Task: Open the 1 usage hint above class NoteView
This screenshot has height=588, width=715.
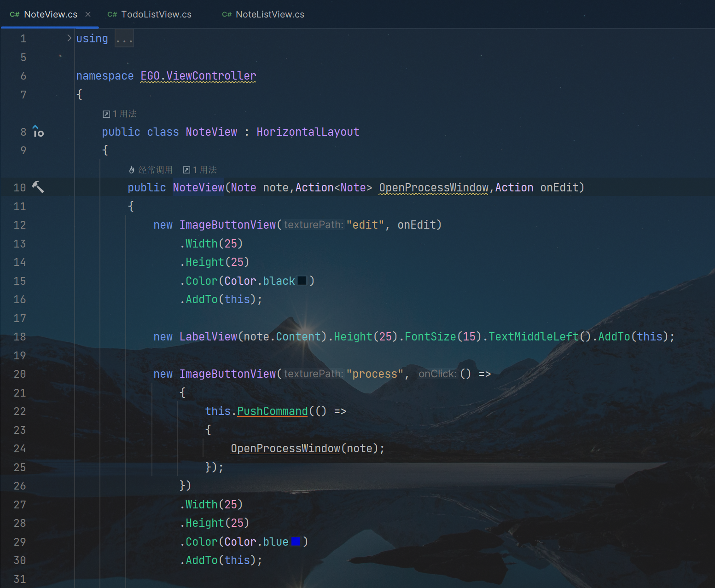Action: pos(120,114)
